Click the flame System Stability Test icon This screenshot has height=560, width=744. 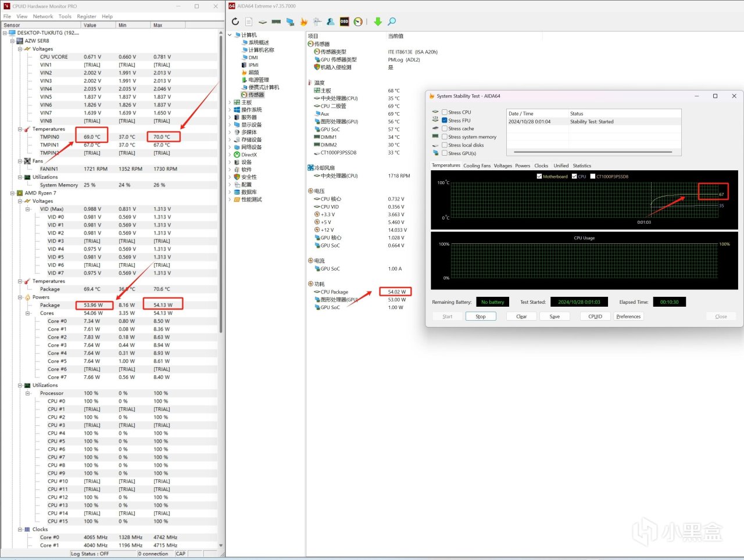tap(303, 21)
